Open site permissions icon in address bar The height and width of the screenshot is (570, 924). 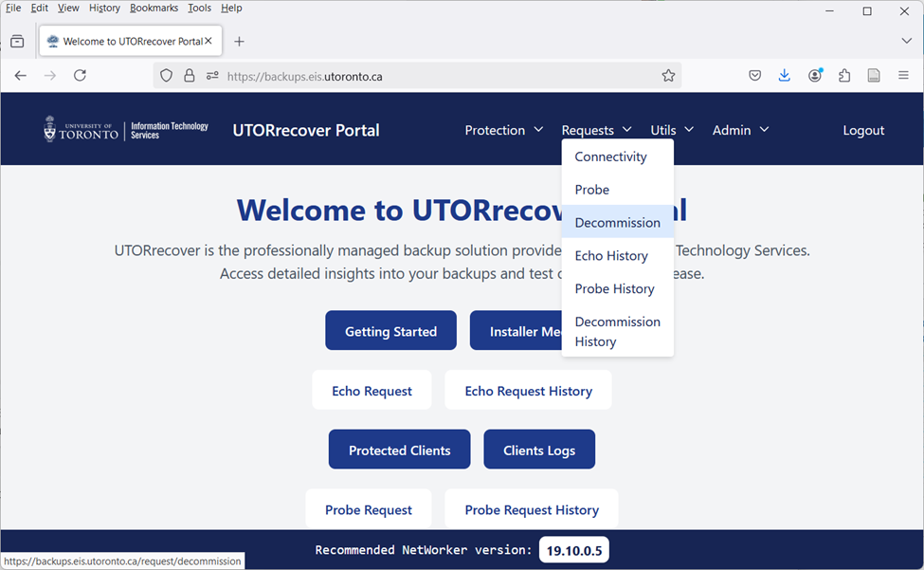click(212, 76)
